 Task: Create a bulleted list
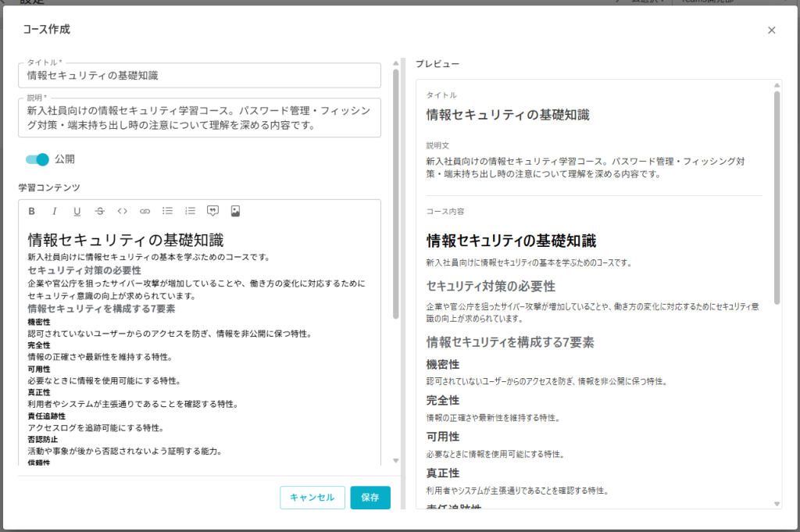tap(167, 211)
